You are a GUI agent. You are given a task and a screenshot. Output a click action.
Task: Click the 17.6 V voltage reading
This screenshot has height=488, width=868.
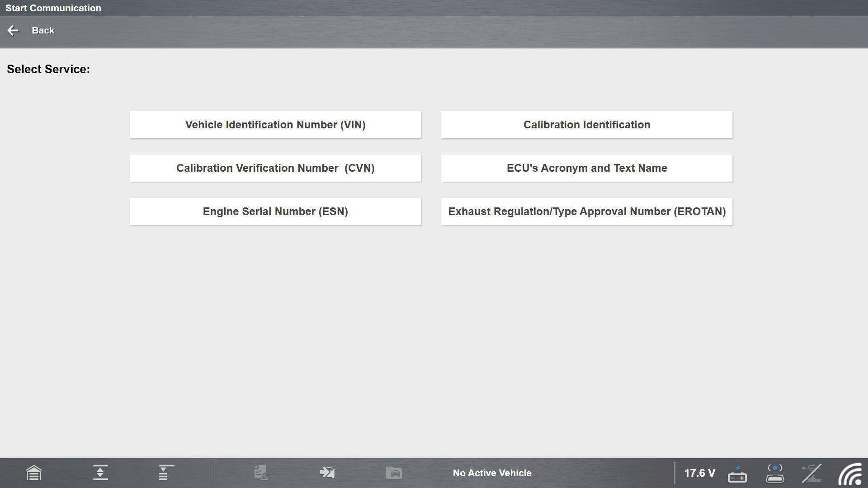tap(699, 473)
